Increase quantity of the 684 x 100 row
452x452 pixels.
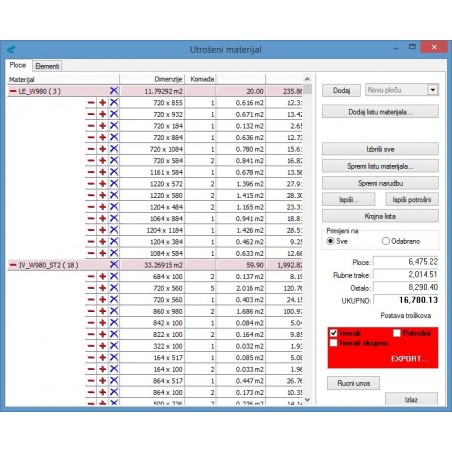pos(103,276)
